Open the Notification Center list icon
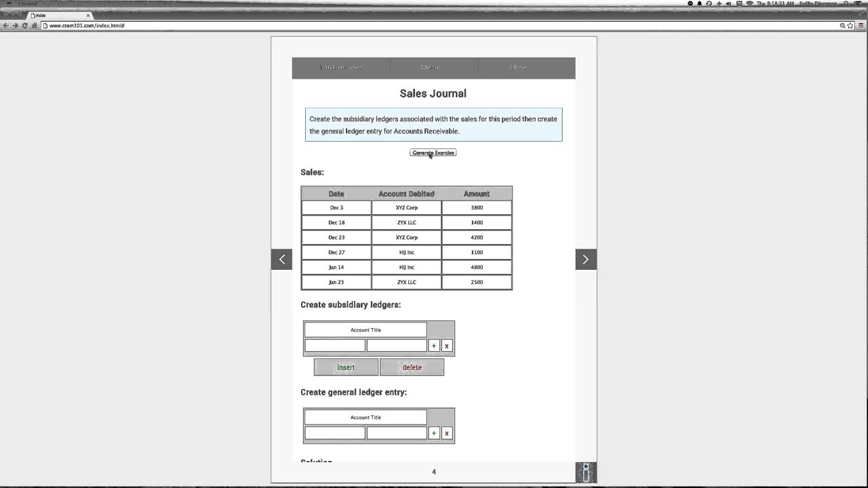 (859, 3)
